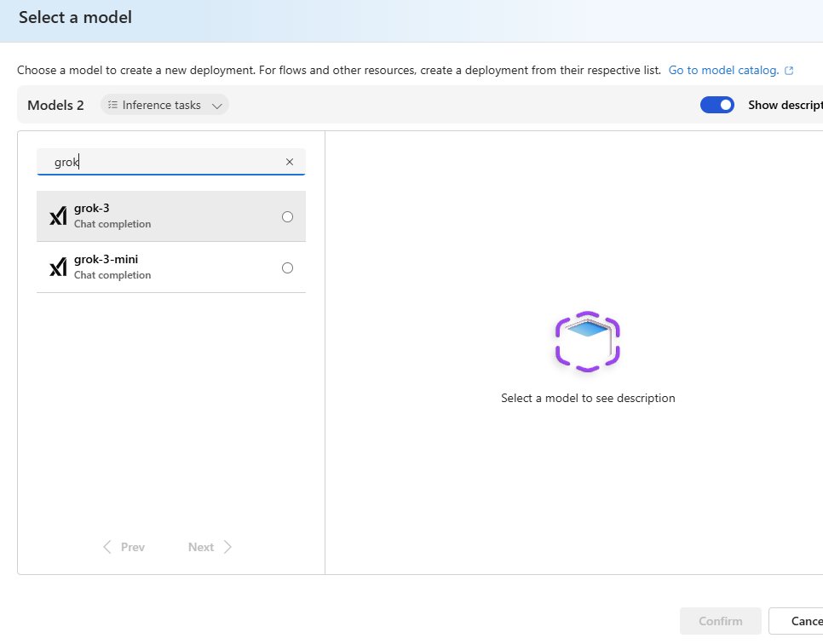Click Chat completion label under grok-3-mini
The width and height of the screenshot is (823, 644).
[112, 275]
